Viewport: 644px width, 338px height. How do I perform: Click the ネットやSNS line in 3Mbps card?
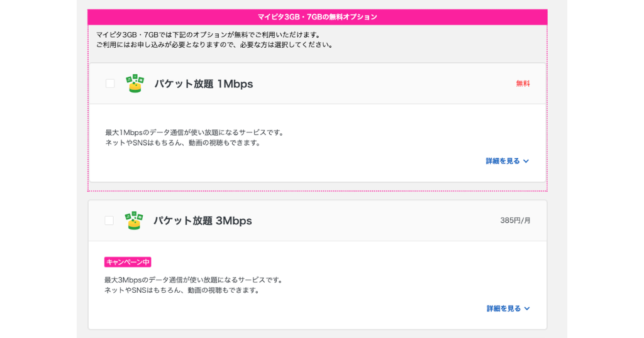point(182,290)
